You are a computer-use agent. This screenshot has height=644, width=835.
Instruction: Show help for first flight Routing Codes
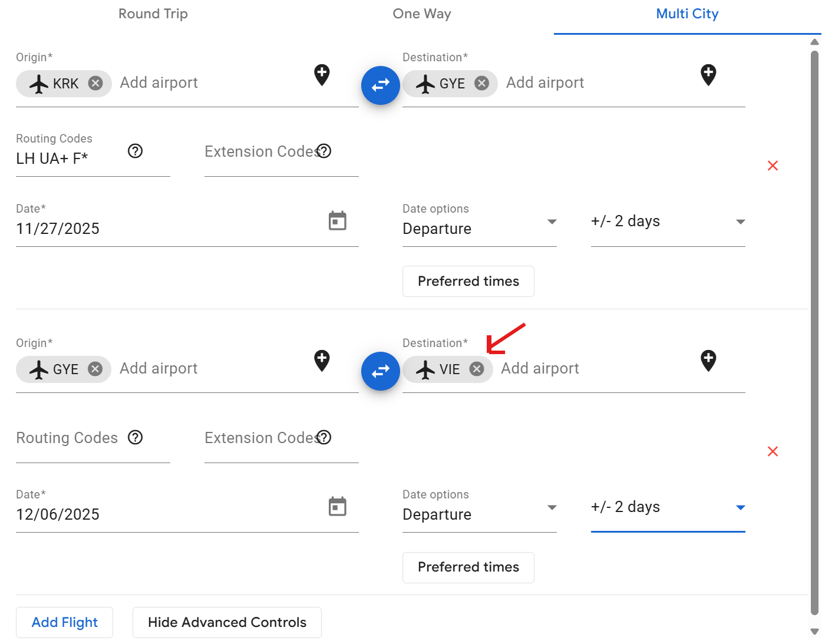coord(136,151)
